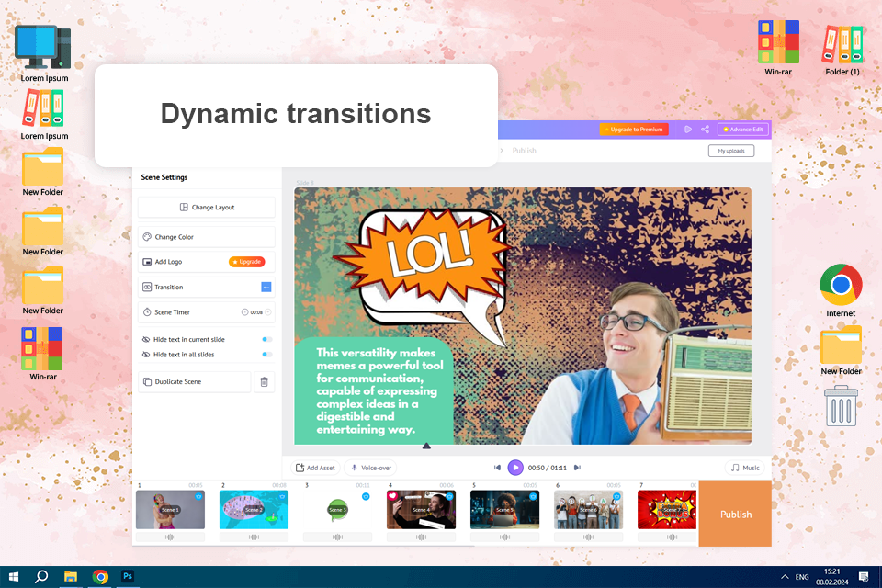This screenshot has height=588, width=882.
Task: Open Change Layout in Scene Settings
Action: tap(207, 207)
